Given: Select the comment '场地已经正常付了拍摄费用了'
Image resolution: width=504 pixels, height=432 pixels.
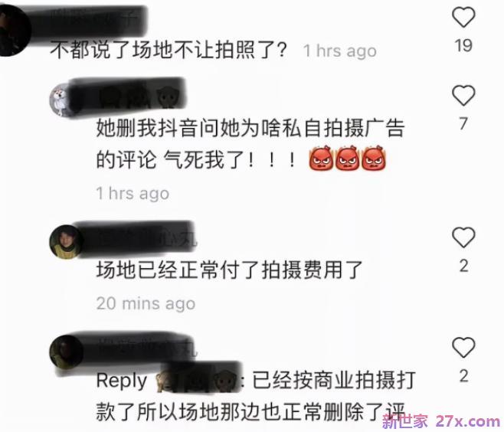Looking at the screenshot, I should coord(229,270).
